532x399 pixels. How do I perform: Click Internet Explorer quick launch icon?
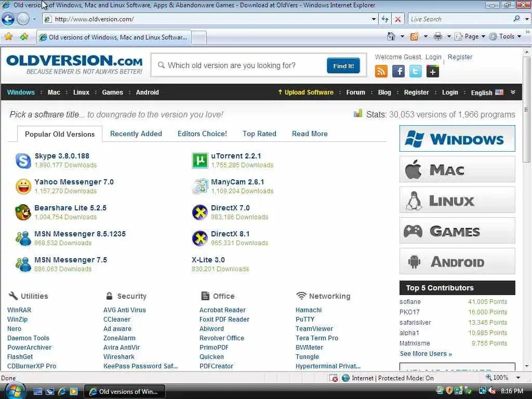(62, 391)
